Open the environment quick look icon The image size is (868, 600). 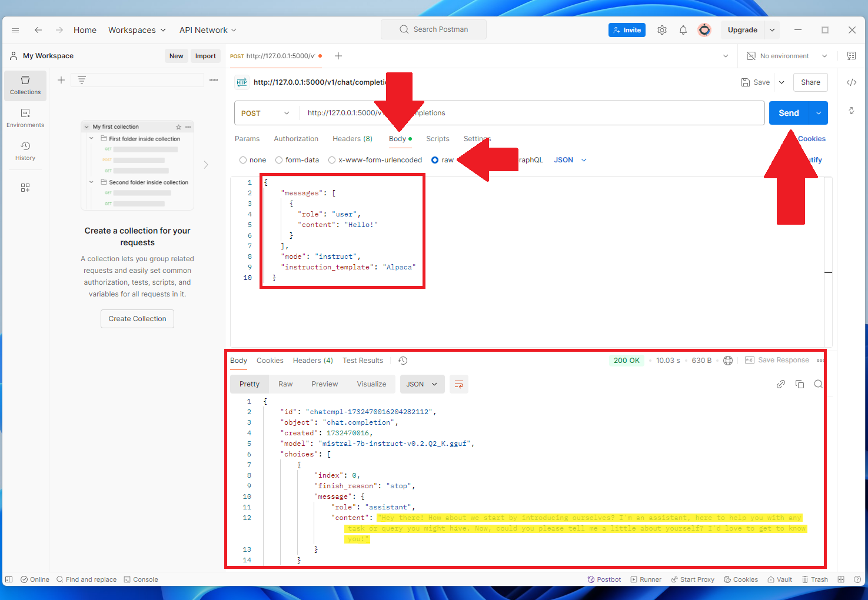point(852,56)
